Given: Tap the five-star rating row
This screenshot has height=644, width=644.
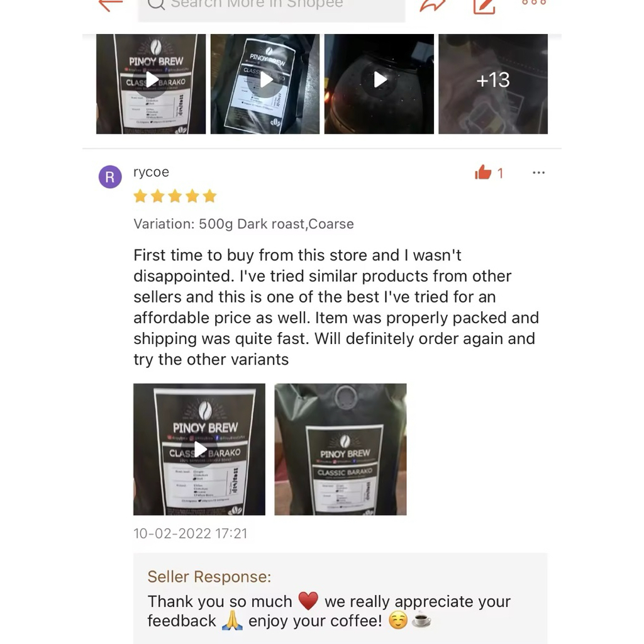Looking at the screenshot, I should point(175,196).
